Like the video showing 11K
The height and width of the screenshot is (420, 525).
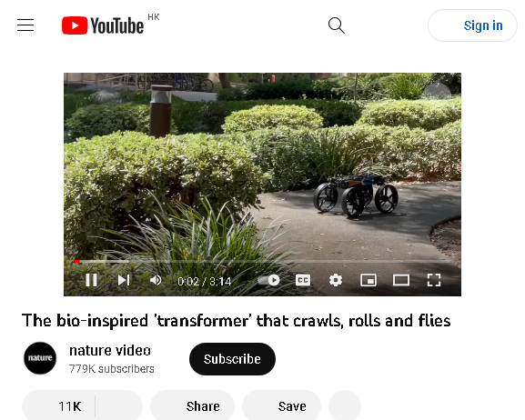tap(58, 406)
